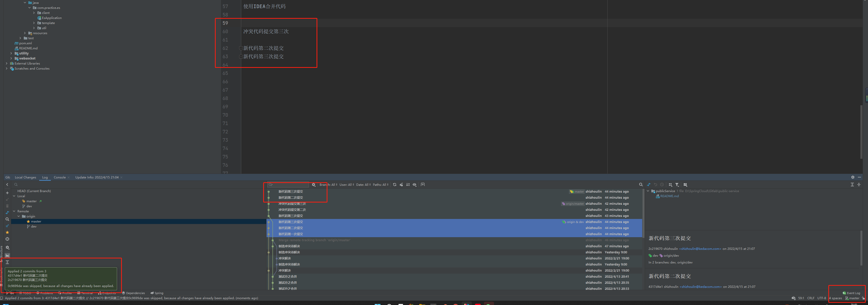Viewport: 868px width, 305px height.
Task: Open the layout options icon in changes toolbar
Action: point(685,185)
